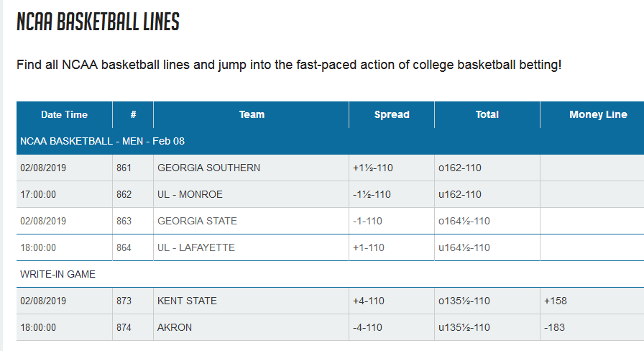
Task: Click the Team column header
Action: coord(252,114)
